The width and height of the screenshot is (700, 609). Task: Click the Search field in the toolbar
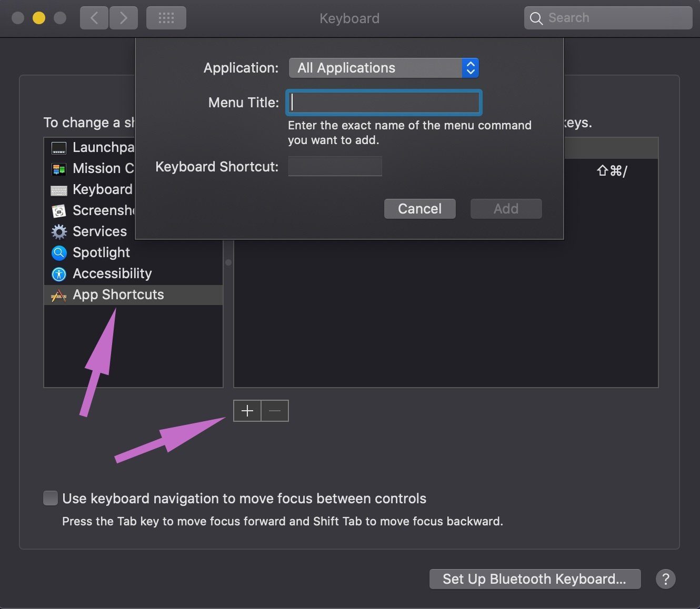[608, 18]
